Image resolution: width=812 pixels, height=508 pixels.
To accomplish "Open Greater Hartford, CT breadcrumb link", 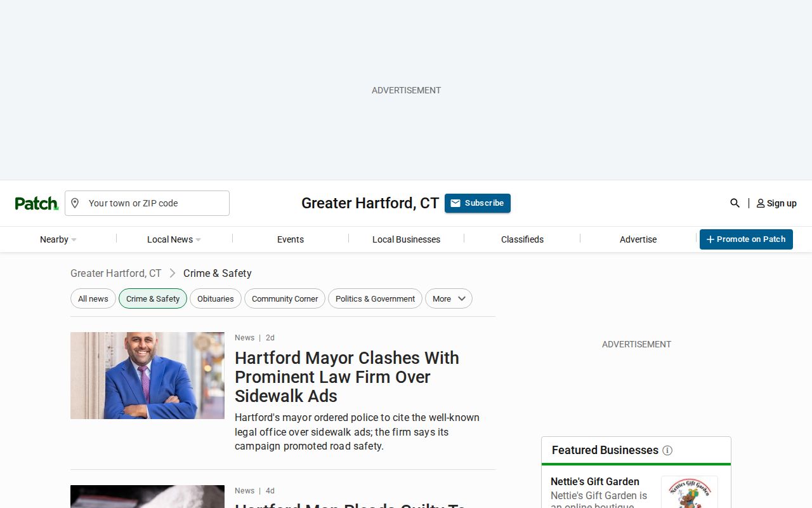I will [116, 273].
